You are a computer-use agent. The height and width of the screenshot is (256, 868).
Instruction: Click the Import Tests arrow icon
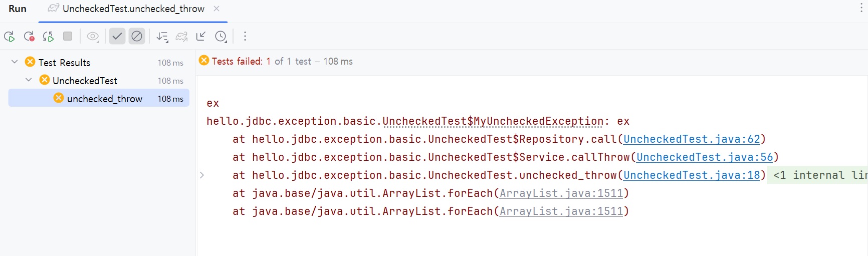(x=201, y=37)
